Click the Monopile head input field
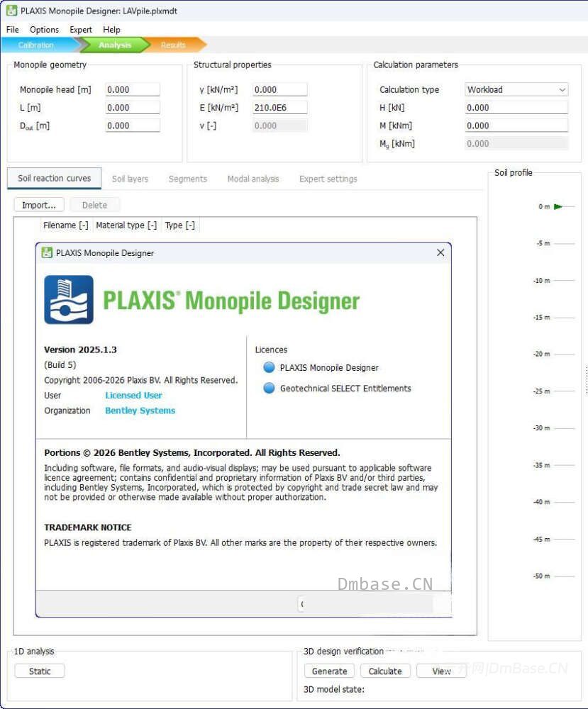This screenshot has height=709, width=588. 133,89
